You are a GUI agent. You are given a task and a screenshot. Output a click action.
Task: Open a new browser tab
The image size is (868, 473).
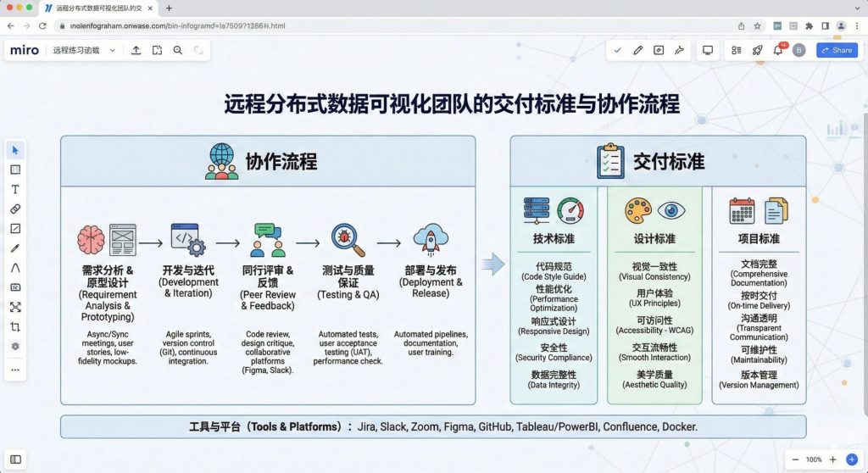coord(169,8)
